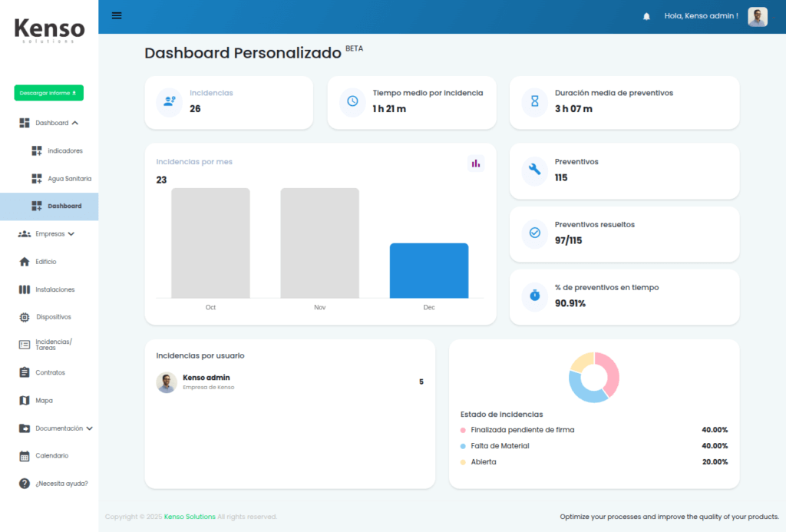This screenshot has height=532, width=786.
Task: Click the Incidencias card value 26
Action: point(195,109)
